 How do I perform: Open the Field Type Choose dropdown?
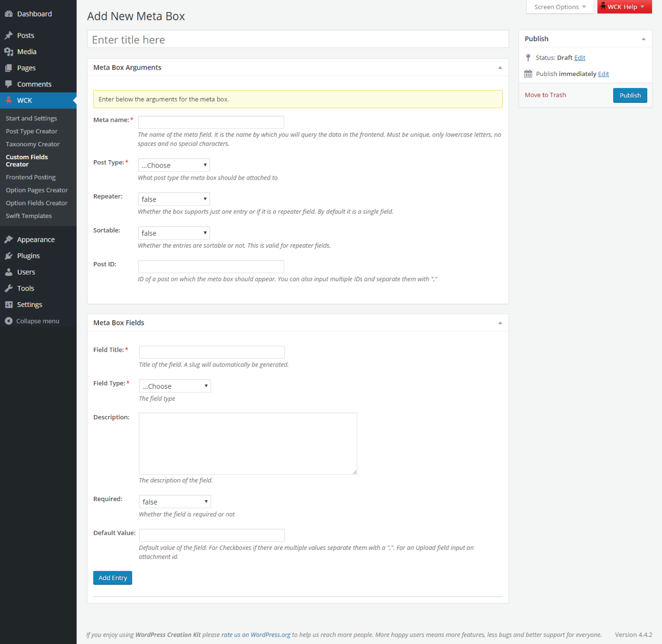pyautogui.click(x=175, y=386)
